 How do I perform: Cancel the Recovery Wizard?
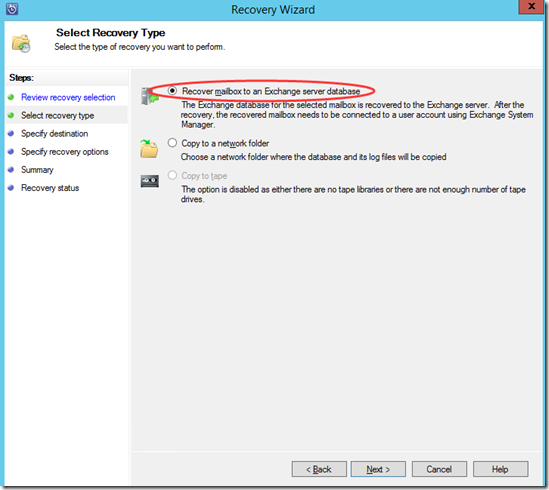coord(439,469)
